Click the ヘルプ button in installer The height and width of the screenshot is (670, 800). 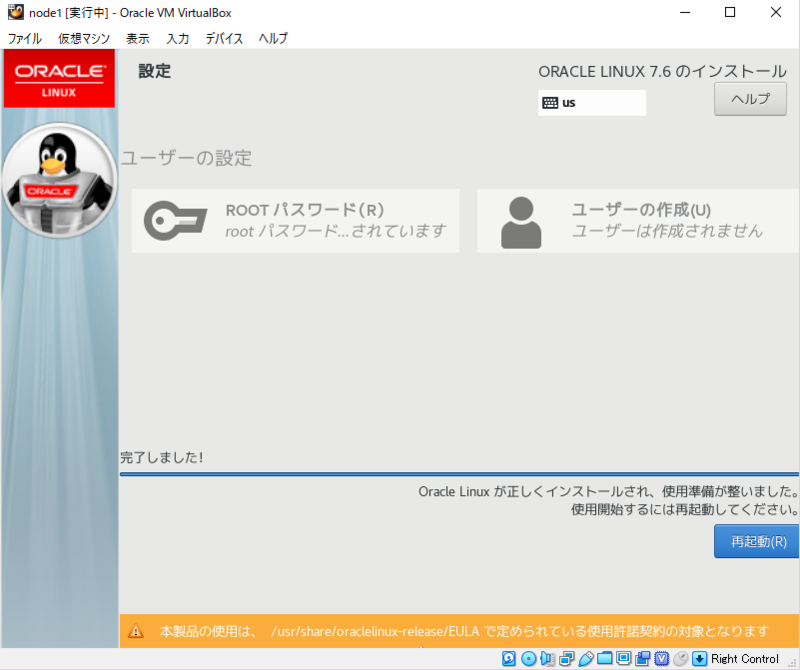click(750, 99)
